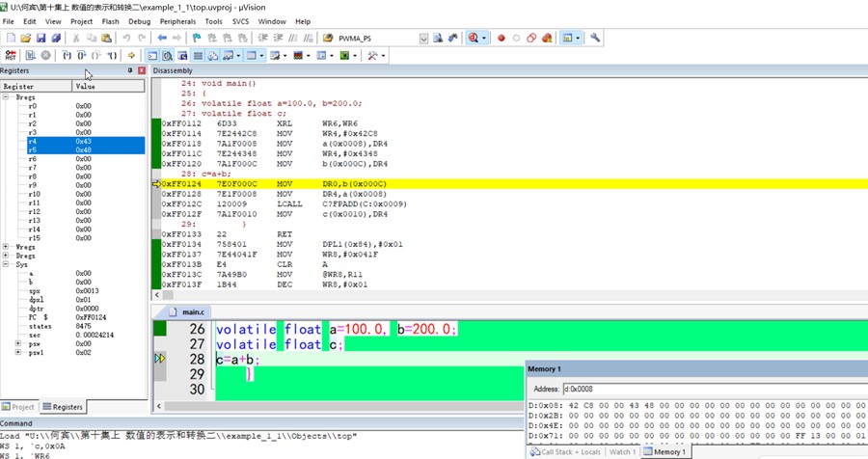Toggle the Disassembly Window toolbar button
The image size is (868, 459).
click(167, 56)
